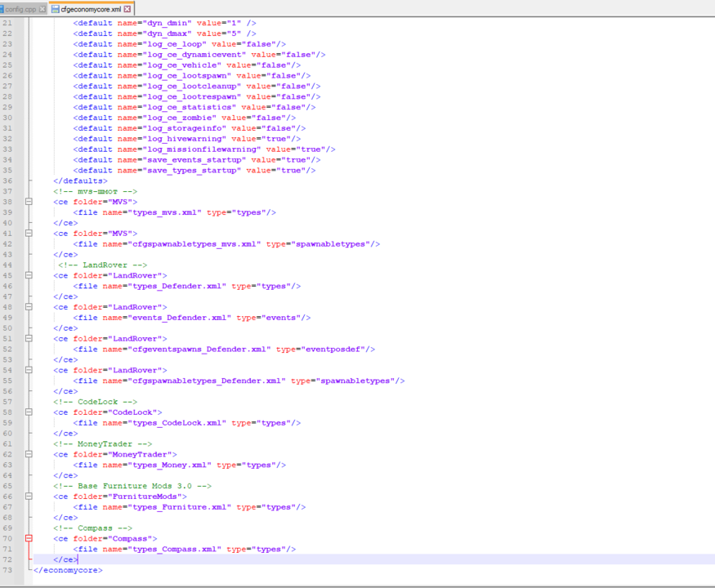
Task: Click the log_ce_dynamicevent line
Action: [199, 54]
